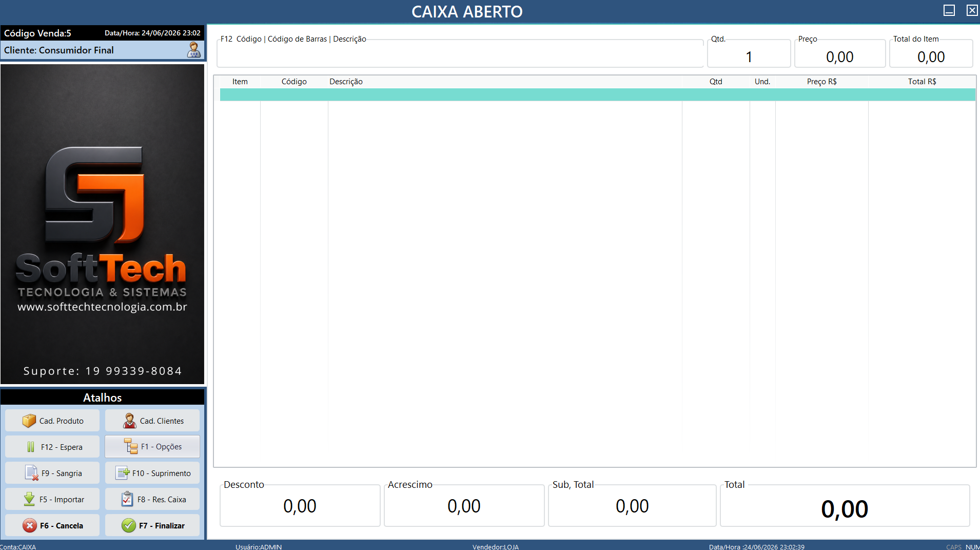Click the Desconto value field
Viewport: 980px width, 550px height.
[x=300, y=506]
